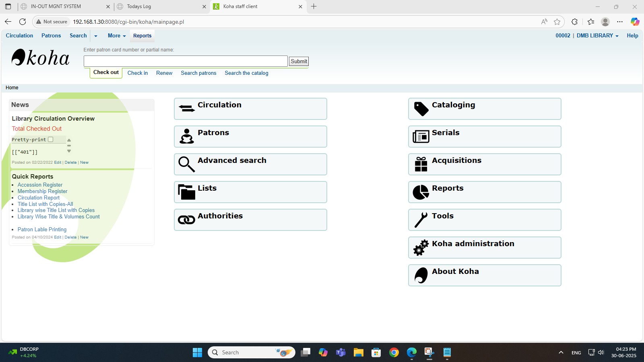Click the Advanced search magnifier icon
Image resolution: width=644 pixels, height=362 pixels.
(186, 164)
